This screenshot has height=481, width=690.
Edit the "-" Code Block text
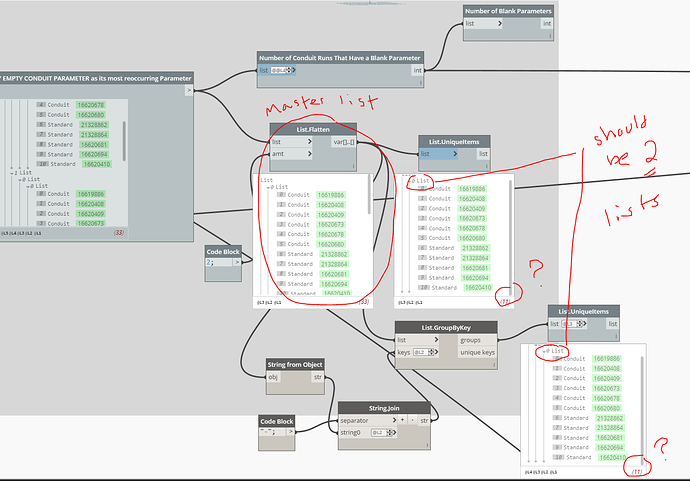click(272, 432)
